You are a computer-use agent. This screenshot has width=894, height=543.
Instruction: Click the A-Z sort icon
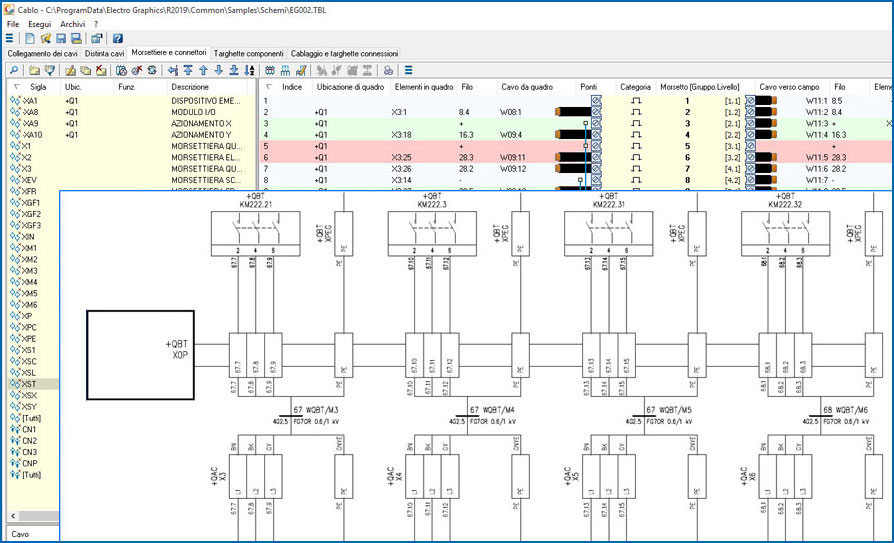coord(249,70)
